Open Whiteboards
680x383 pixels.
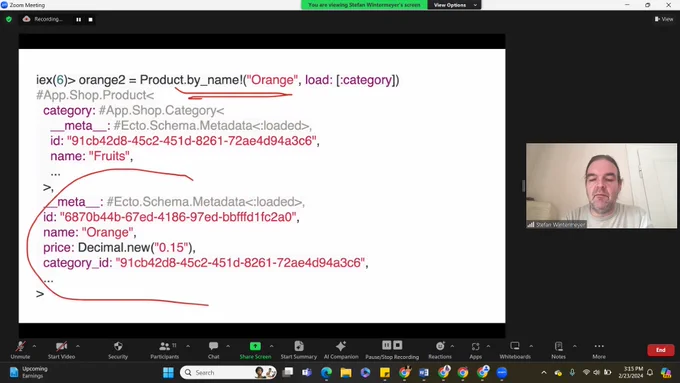515,350
